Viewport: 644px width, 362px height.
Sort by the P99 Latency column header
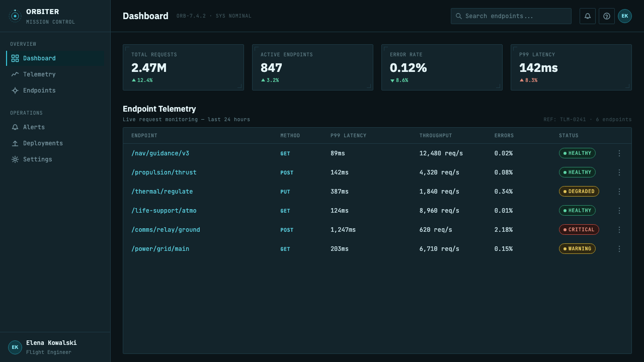click(x=349, y=136)
